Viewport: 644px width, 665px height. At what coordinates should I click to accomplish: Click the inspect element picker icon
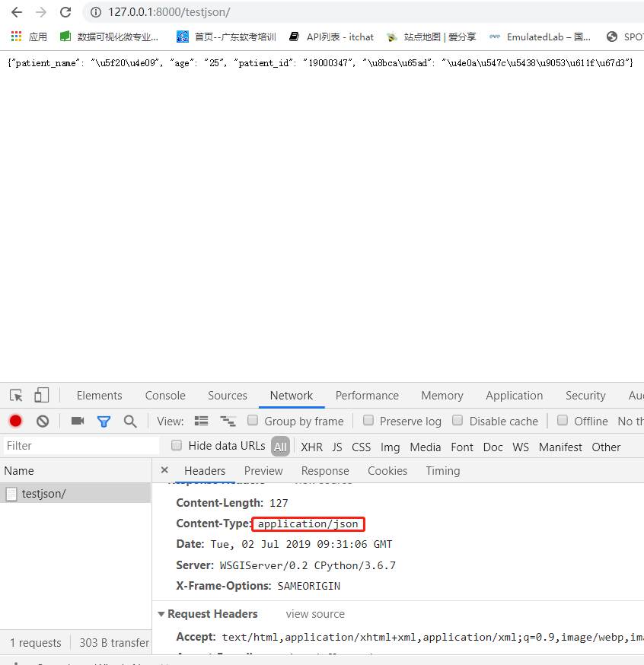pos(15,395)
